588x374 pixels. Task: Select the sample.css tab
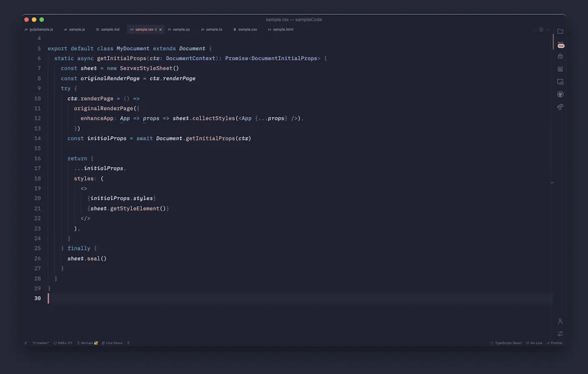click(247, 29)
